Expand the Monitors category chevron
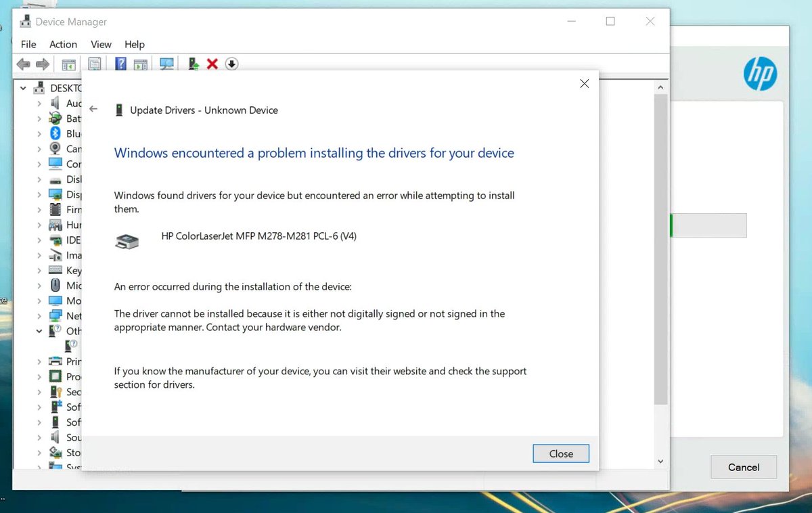This screenshot has height=513, width=812. (x=39, y=300)
